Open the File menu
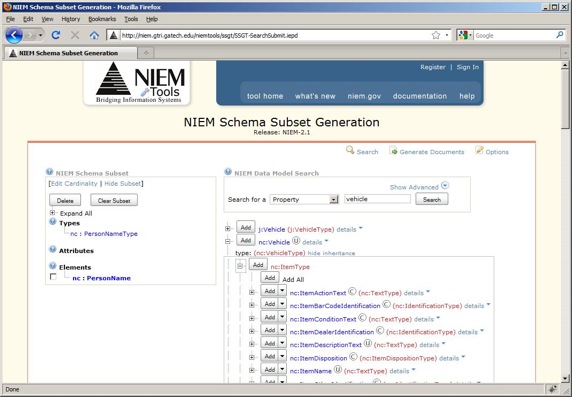The height and width of the screenshot is (397, 572). coord(11,19)
